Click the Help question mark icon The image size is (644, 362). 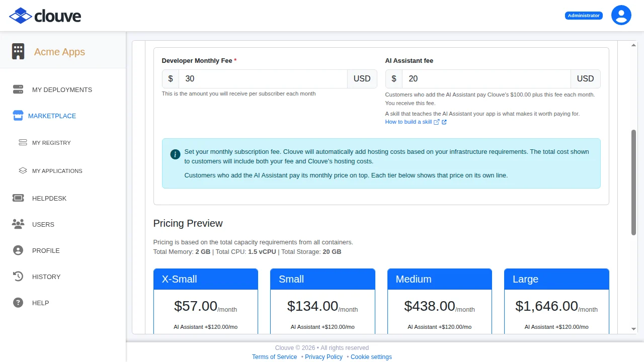(x=18, y=303)
